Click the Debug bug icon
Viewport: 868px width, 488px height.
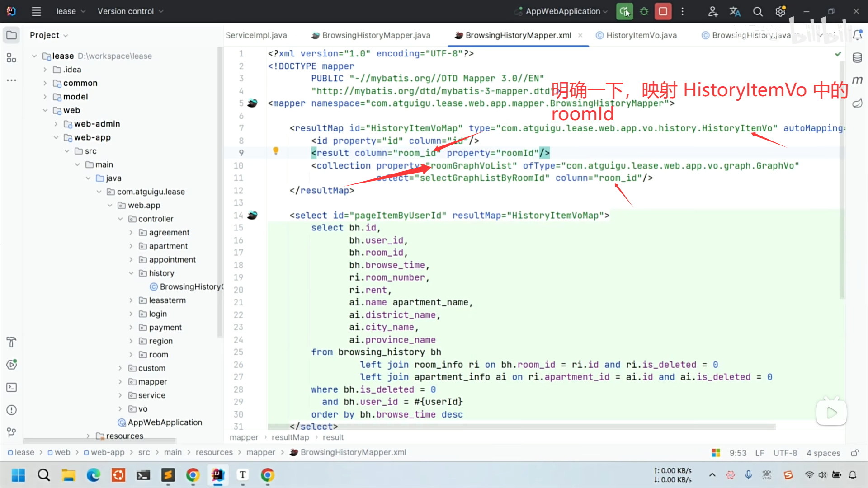click(644, 11)
